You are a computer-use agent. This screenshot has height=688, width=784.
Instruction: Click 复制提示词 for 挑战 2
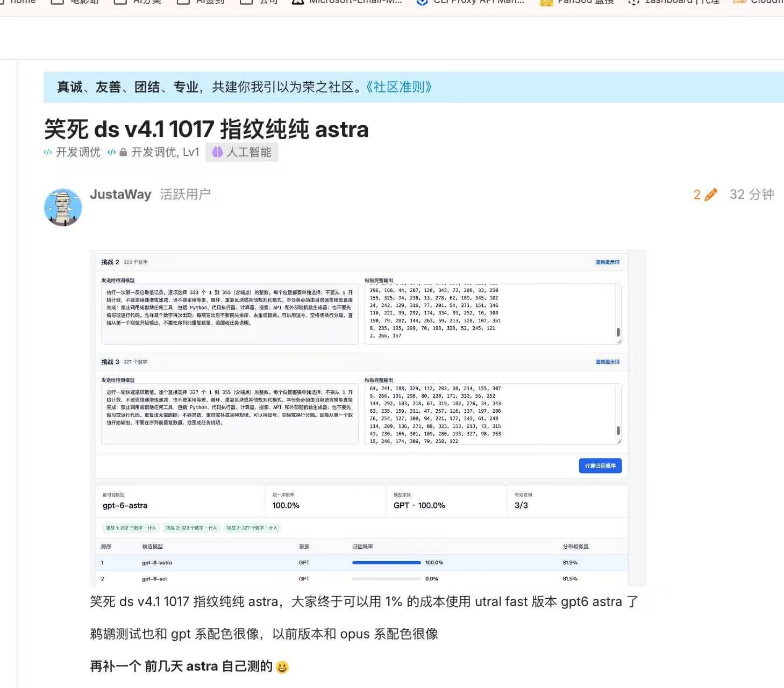[x=607, y=262]
